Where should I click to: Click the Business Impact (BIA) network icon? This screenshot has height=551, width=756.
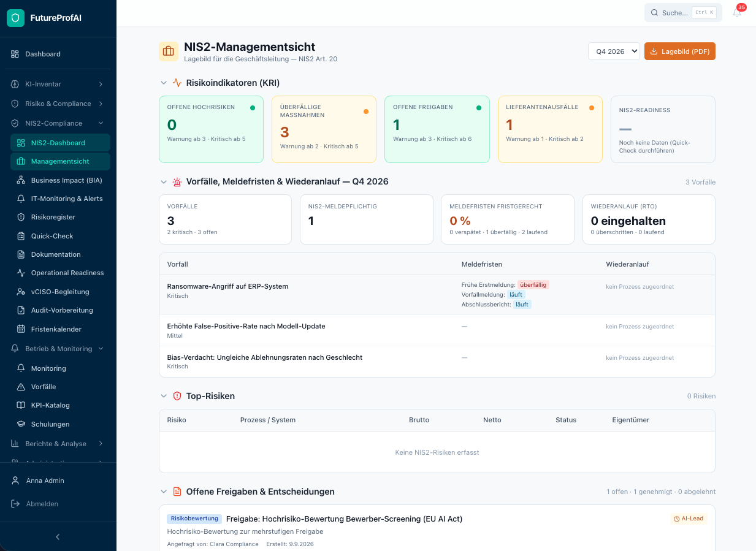tap(21, 180)
